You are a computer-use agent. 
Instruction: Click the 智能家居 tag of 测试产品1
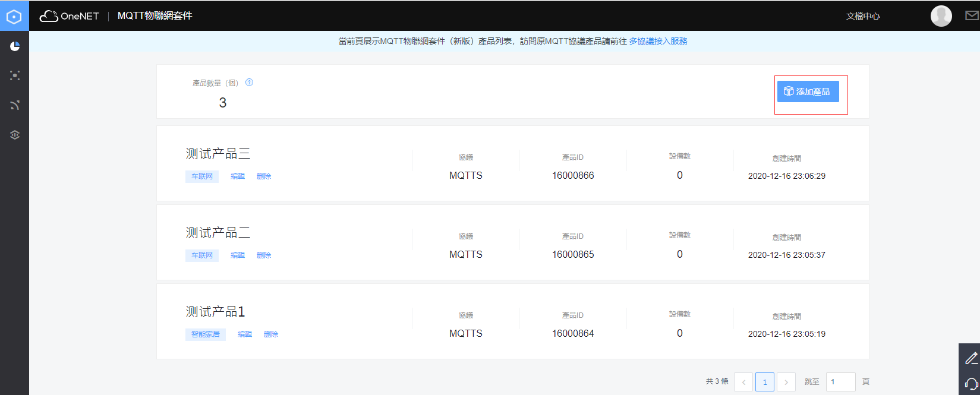pos(206,334)
